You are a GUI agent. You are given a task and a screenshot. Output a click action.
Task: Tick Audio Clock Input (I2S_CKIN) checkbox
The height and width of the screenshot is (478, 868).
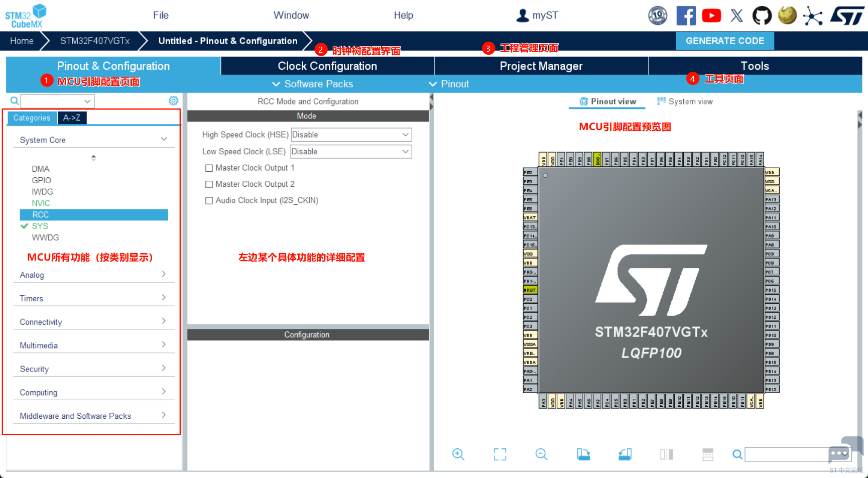[x=209, y=201]
